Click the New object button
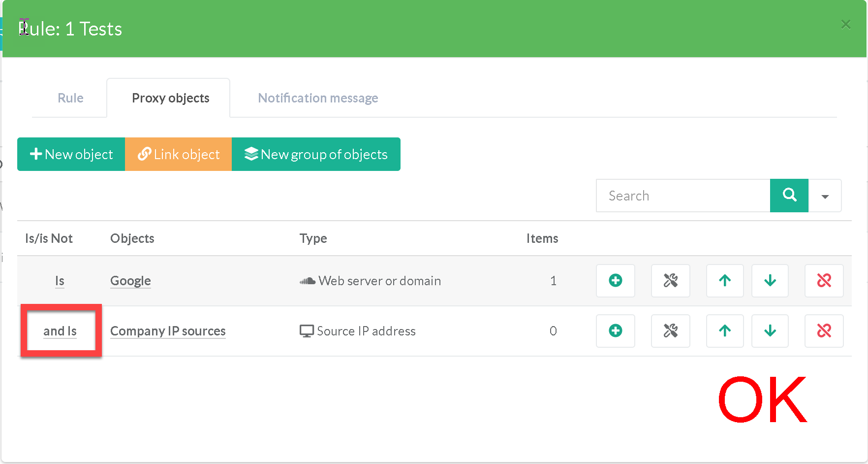 click(71, 154)
